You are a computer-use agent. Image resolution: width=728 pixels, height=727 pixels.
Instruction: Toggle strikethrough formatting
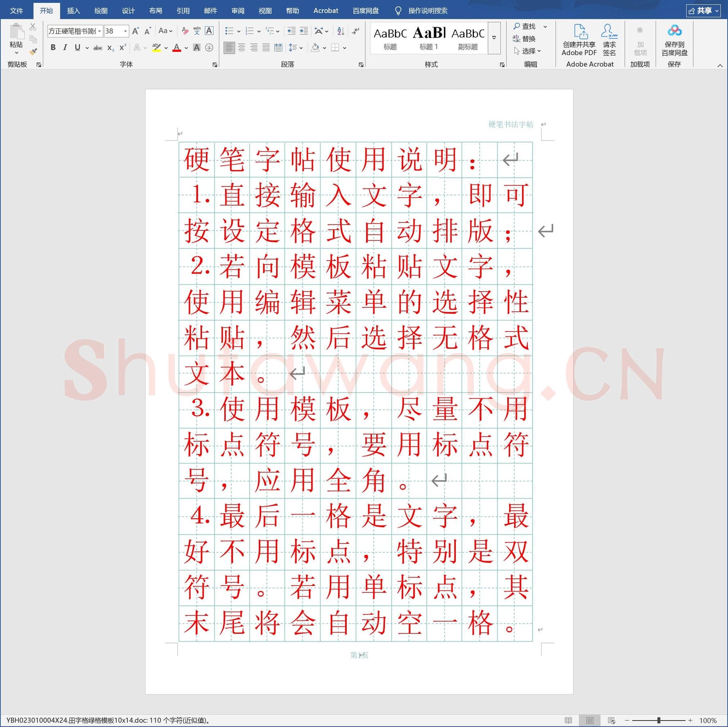tap(97, 48)
